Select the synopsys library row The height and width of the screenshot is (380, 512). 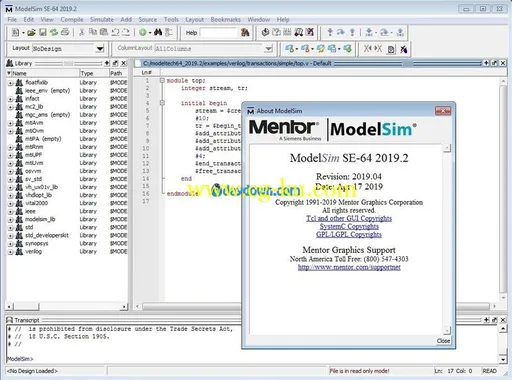point(67,244)
